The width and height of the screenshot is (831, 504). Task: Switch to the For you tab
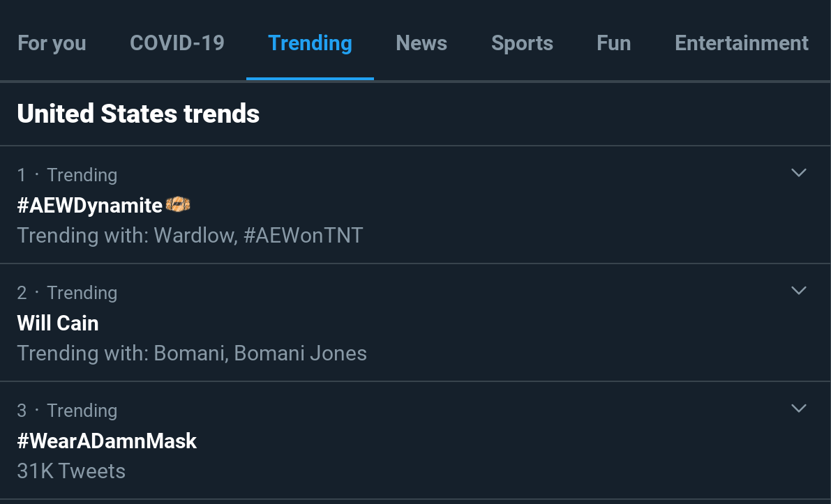[52, 43]
